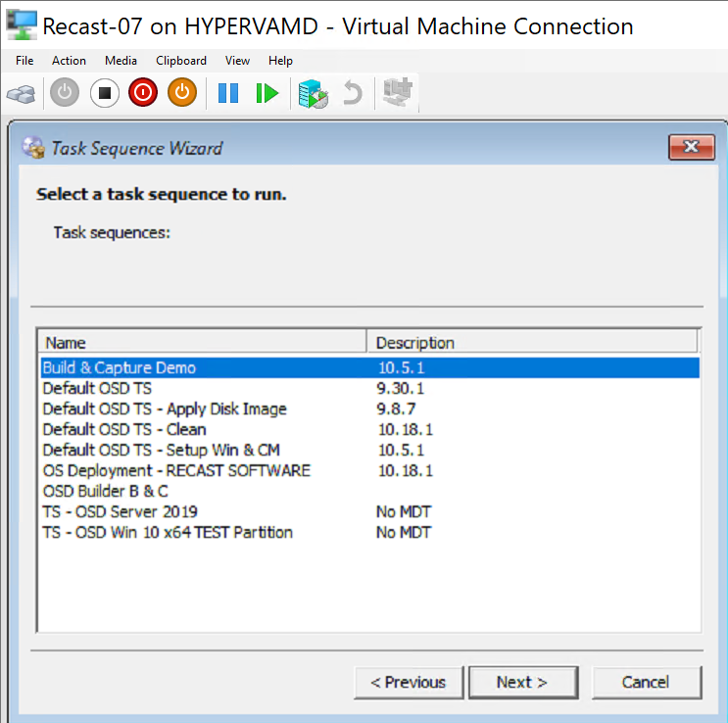Send Ctrl+Alt+Delete to the virtual machine
Screen dimensions: 728x723
21,94
